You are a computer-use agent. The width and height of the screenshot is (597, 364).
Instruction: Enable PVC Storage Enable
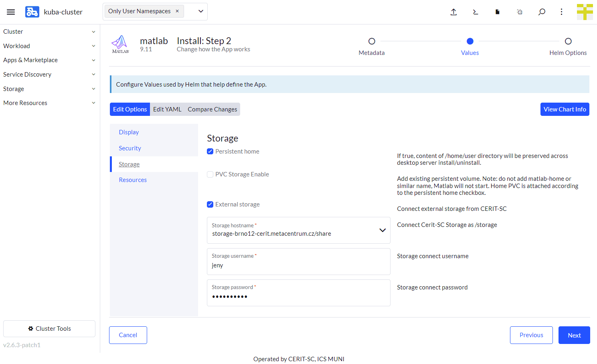[210, 174]
